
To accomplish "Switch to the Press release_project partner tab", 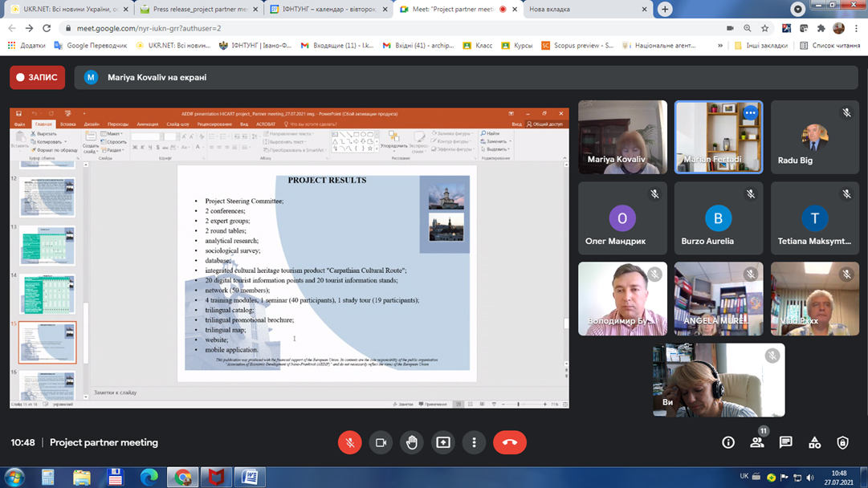I will tap(198, 10).
